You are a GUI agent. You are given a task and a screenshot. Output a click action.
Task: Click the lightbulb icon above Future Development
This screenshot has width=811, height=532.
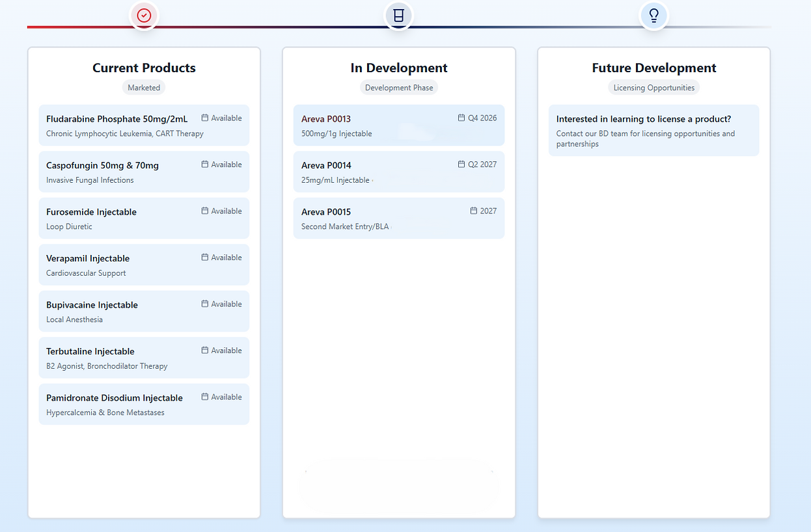pyautogui.click(x=653, y=16)
